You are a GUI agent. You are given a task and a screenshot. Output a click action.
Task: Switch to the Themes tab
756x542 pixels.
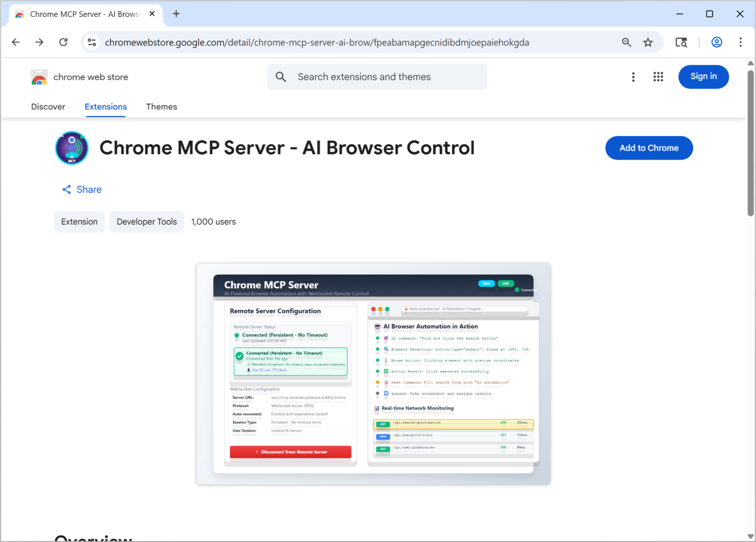click(x=161, y=107)
